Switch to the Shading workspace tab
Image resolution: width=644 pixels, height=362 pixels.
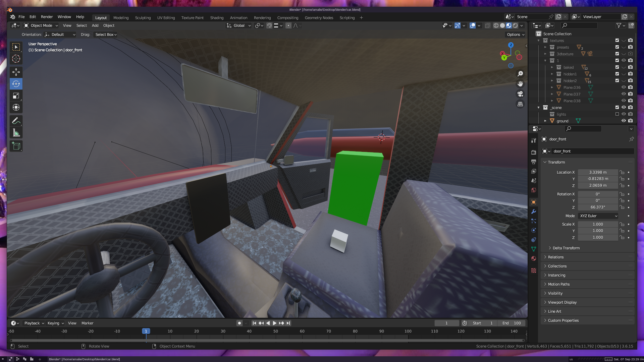[217, 18]
